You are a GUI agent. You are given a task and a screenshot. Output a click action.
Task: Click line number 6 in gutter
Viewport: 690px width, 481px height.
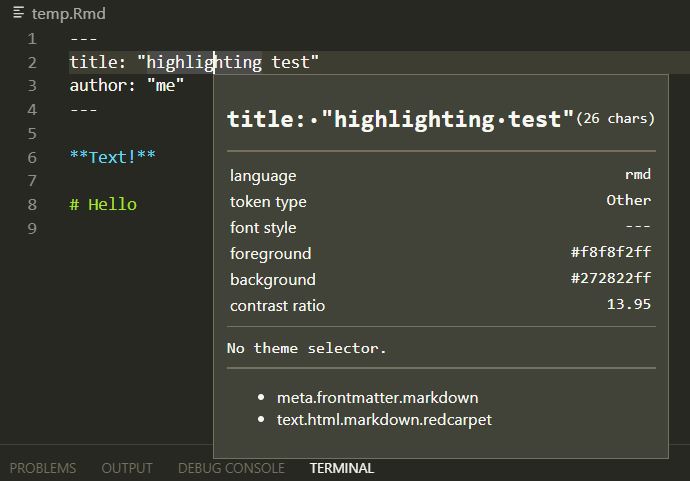[32, 157]
